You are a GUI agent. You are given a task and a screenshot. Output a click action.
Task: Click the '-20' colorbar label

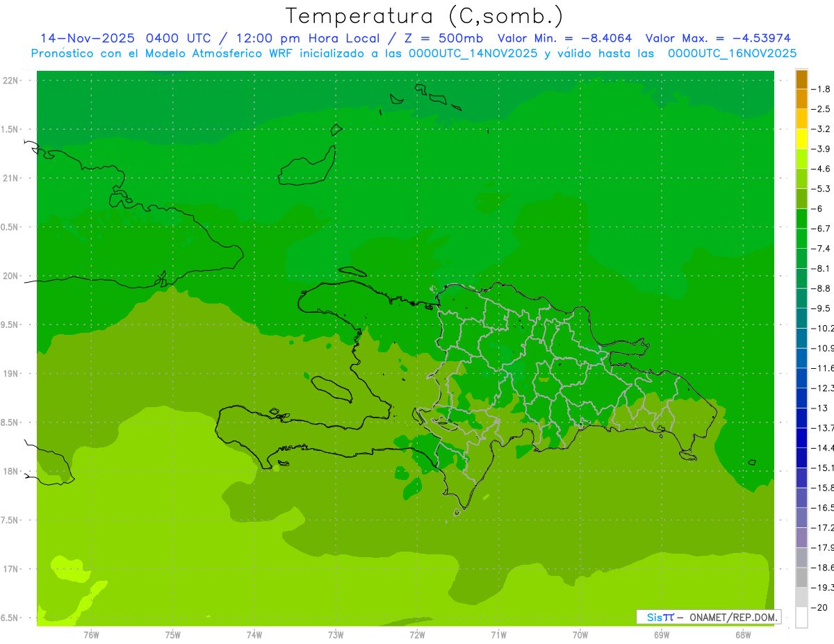tap(820, 608)
